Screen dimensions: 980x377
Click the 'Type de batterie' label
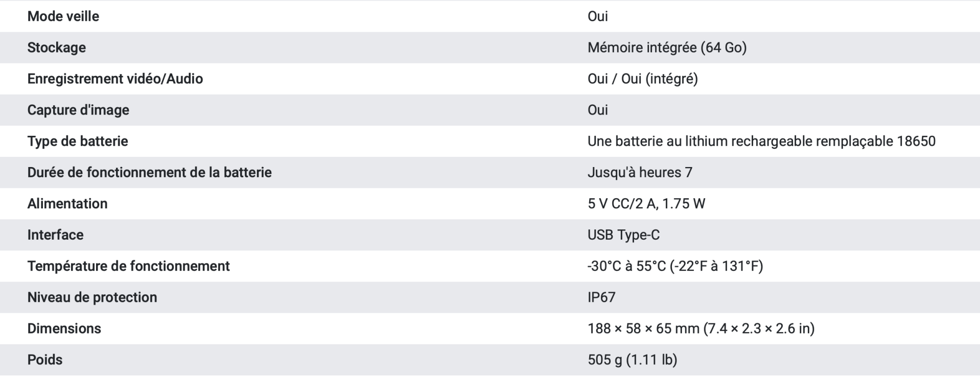78,141
